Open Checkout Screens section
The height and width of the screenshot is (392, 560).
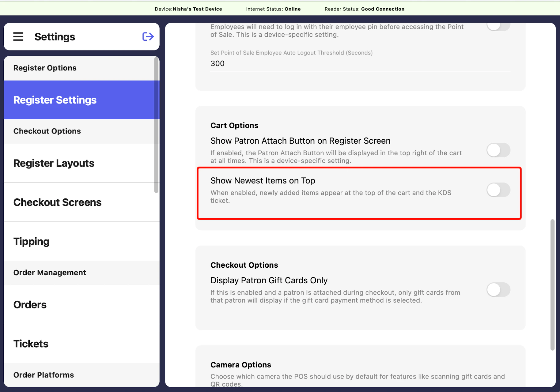[81, 202]
